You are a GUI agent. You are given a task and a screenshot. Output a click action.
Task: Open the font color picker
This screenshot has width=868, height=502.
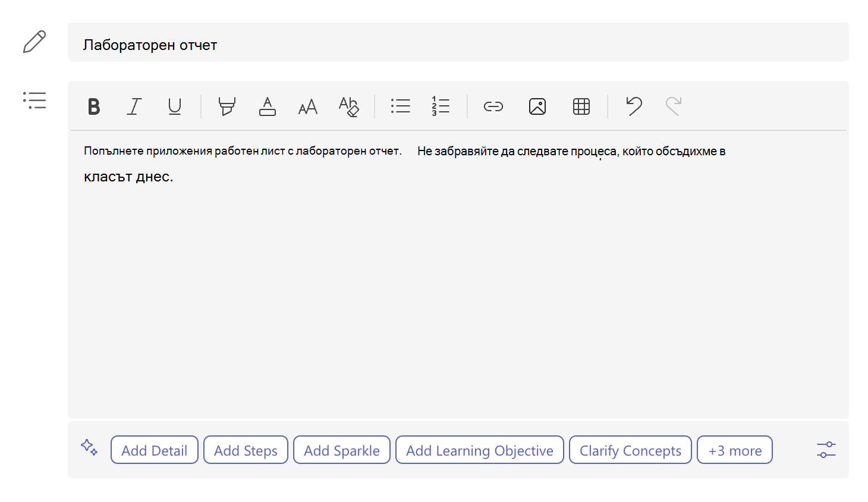pos(268,106)
